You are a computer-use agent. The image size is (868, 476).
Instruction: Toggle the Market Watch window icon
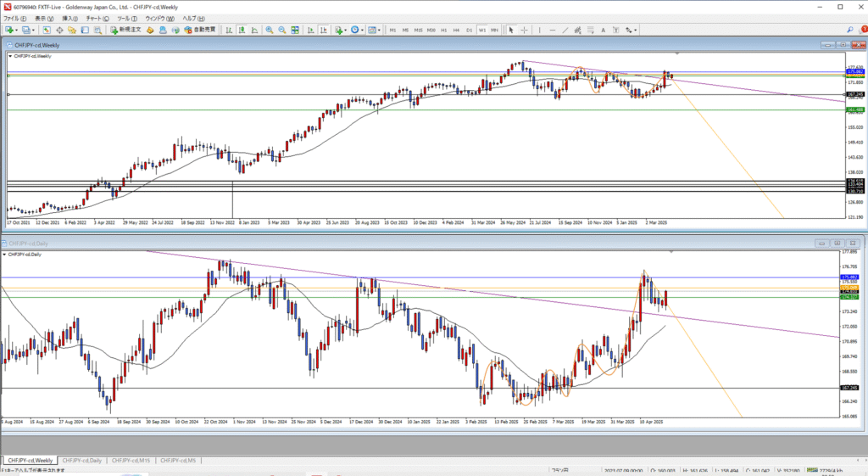pyautogui.click(x=47, y=30)
